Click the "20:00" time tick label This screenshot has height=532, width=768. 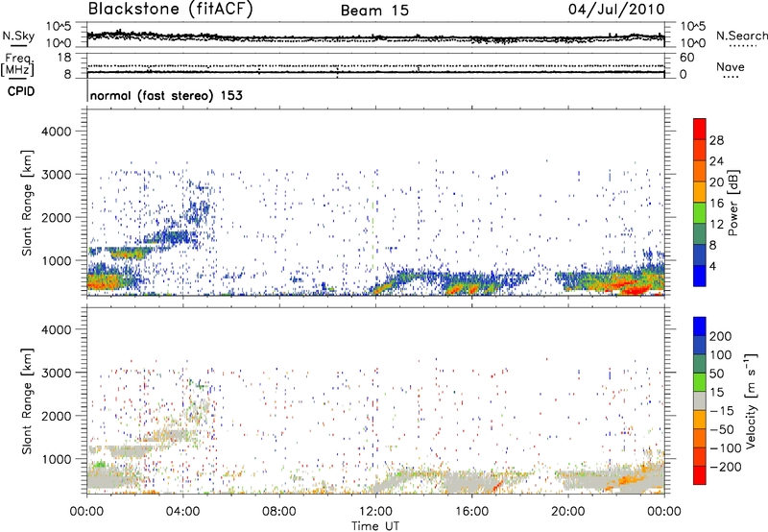[x=567, y=512]
